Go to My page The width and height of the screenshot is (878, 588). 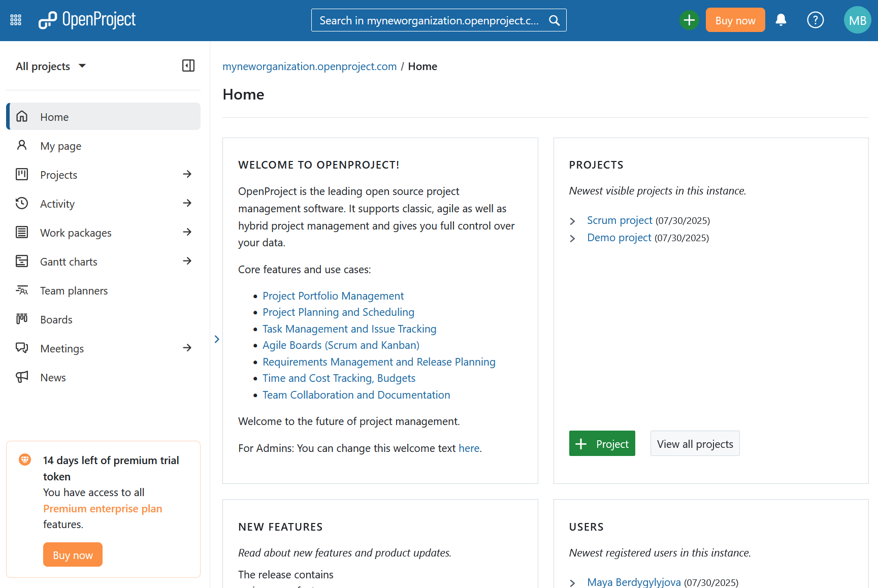click(x=60, y=146)
